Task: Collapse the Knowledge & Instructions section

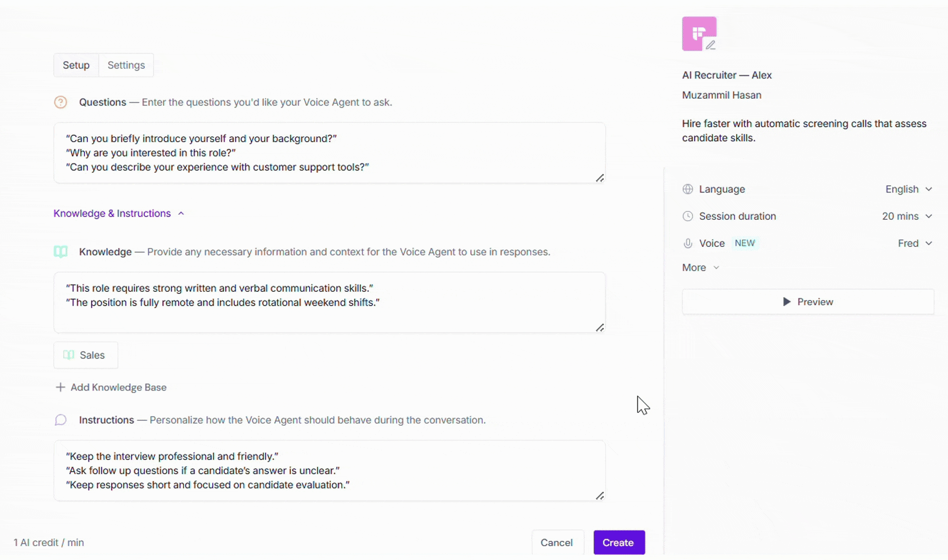Action: click(118, 213)
